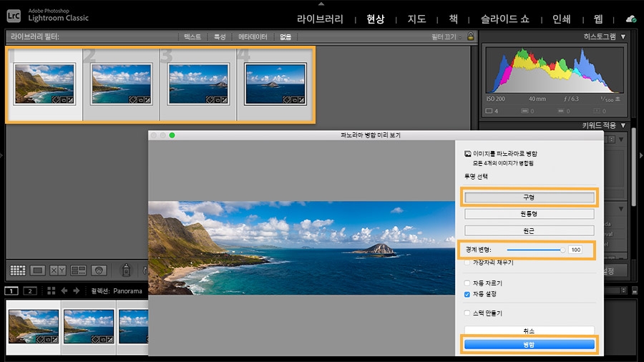
Task: Toggle the left panel with its edge arrow
Action: [1, 155]
